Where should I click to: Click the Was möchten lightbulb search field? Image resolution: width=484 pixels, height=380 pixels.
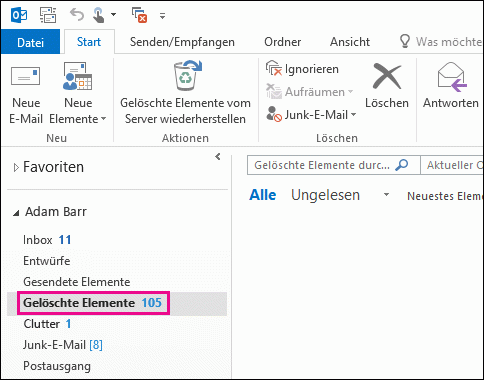440,42
